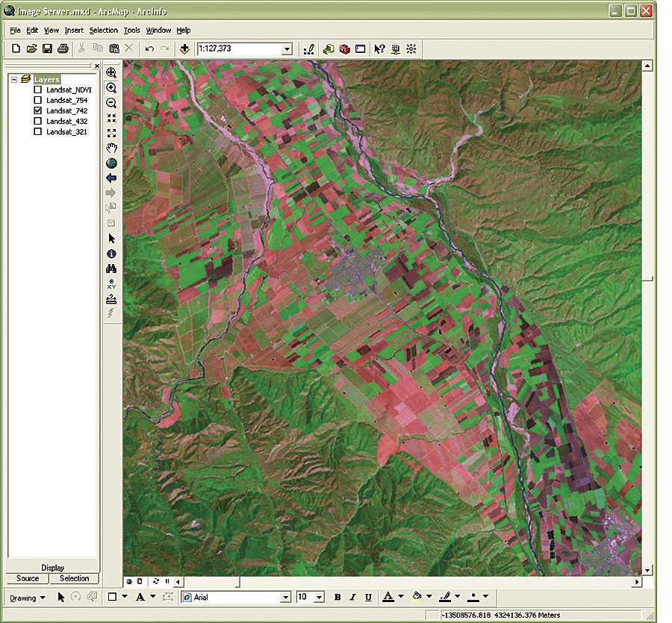Save the map with the floppy disk icon

(47, 48)
